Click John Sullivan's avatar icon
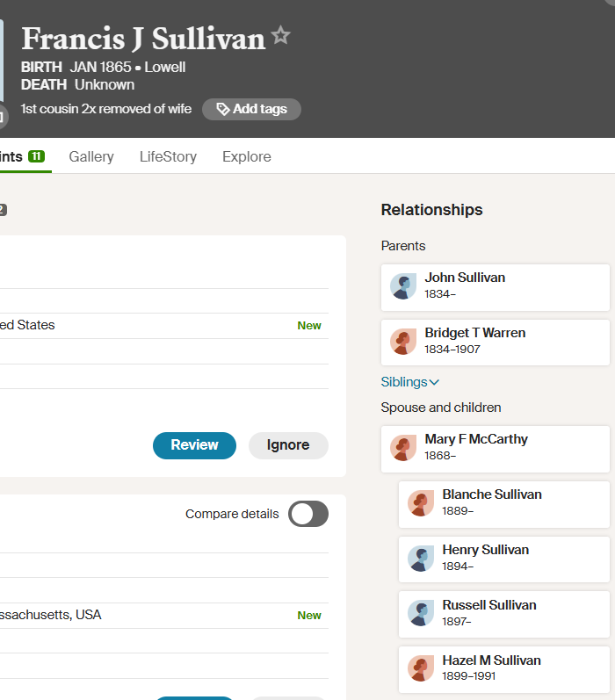Viewport: 615px width, 700px height. pyautogui.click(x=403, y=287)
